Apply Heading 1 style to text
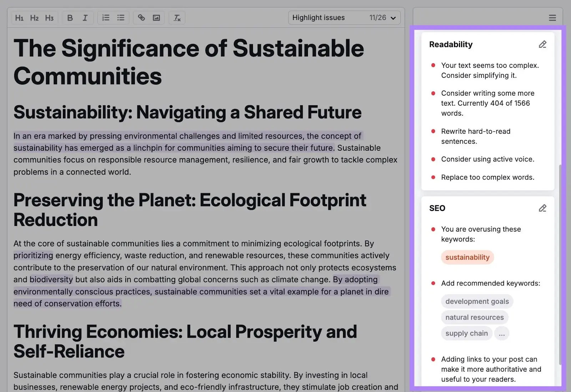This screenshot has height=392, width=571. [20, 17]
